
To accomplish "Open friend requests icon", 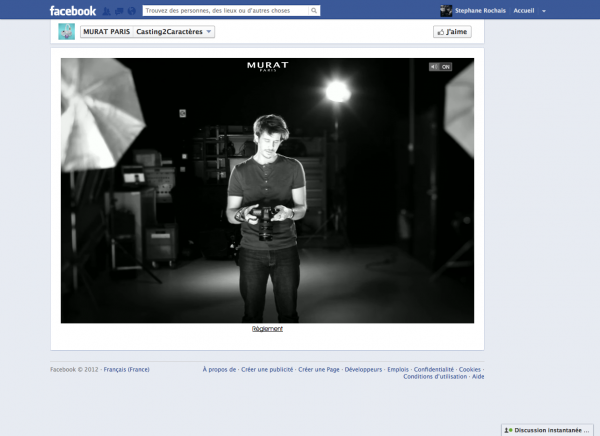I will click(105, 11).
